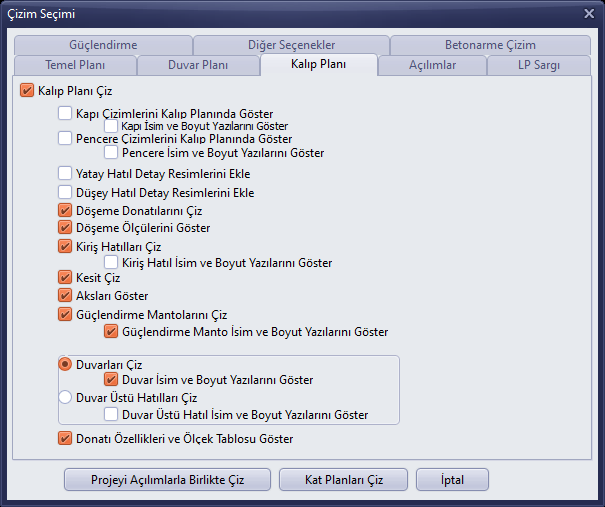Open the Duvar Planı tab

[x=198, y=65]
